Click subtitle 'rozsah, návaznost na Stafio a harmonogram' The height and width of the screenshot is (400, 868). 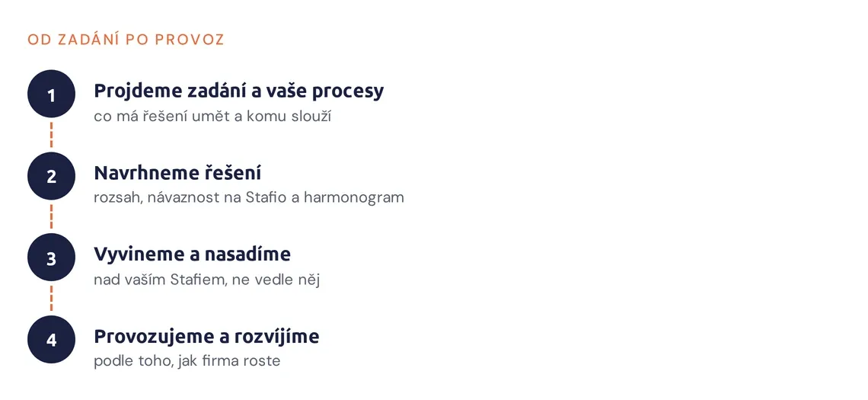[248, 198]
